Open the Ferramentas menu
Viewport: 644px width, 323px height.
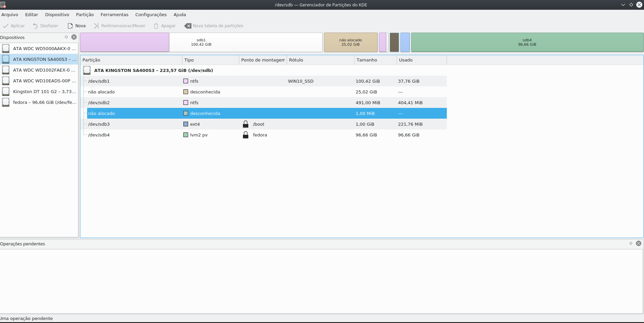point(114,15)
